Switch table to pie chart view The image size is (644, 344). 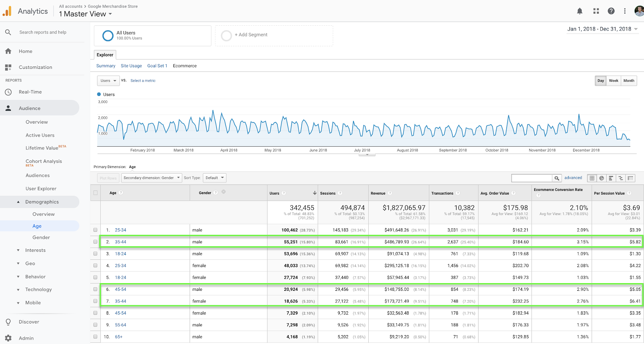pyautogui.click(x=601, y=178)
